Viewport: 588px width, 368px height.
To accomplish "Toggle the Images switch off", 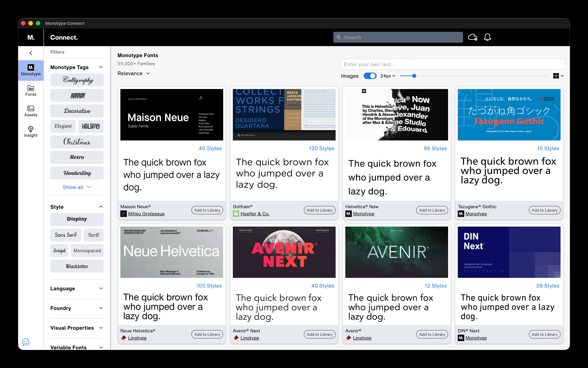I will coord(370,76).
